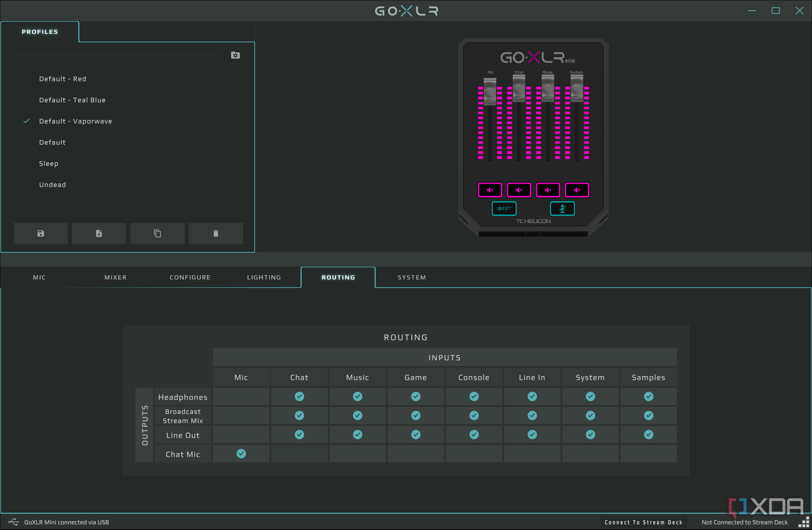
Task: Switch to the Mixer tab
Action: [x=115, y=277]
